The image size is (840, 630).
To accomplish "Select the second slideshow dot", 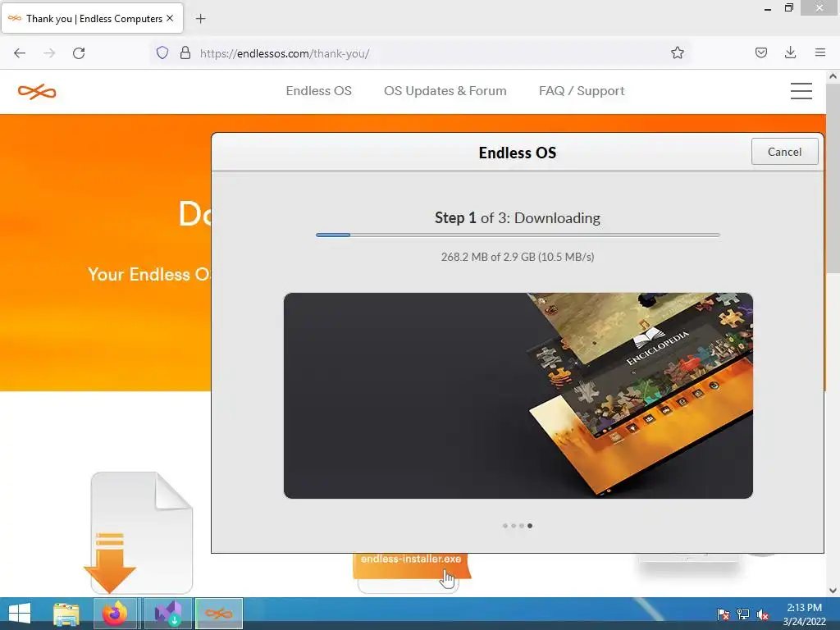I will point(514,526).
